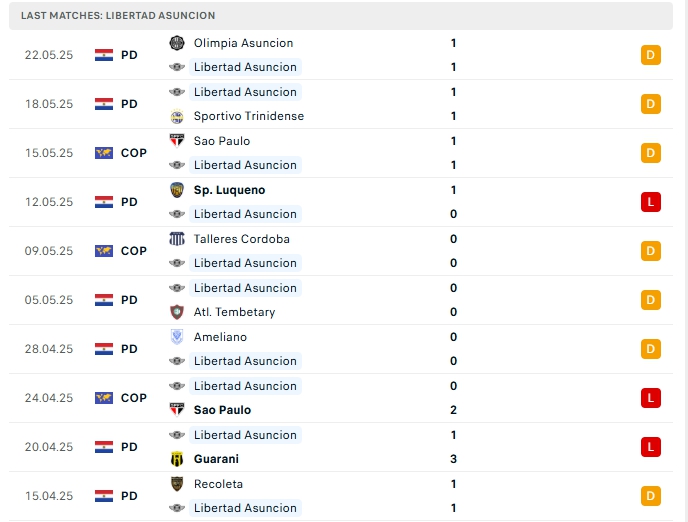Screen dimensions: 688x522
Task: Click the draw badge for 28.04.25 Ameliano match
Action: point(651,349)
